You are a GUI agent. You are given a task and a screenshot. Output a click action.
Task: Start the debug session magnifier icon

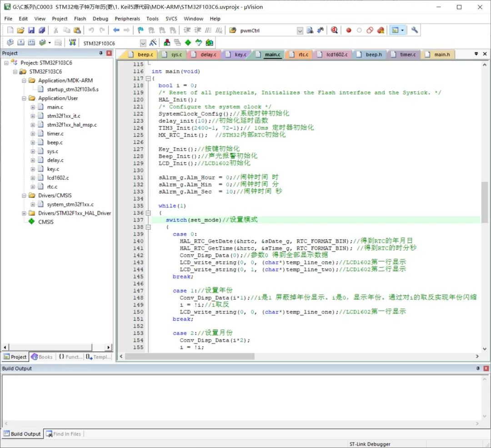334,30
